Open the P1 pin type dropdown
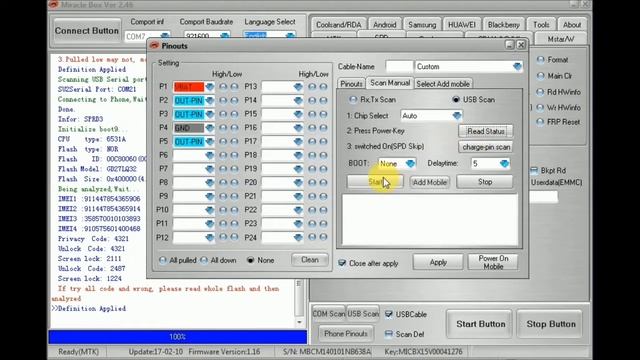This screenshot has height=360, width=640. pyautogui.click(x=210, y=87)
